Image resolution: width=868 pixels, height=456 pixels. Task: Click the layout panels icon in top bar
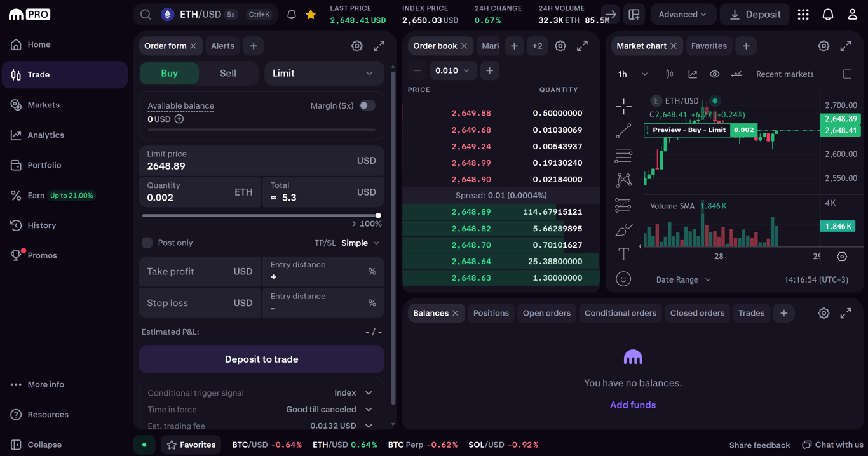click(x=634, y=14)
